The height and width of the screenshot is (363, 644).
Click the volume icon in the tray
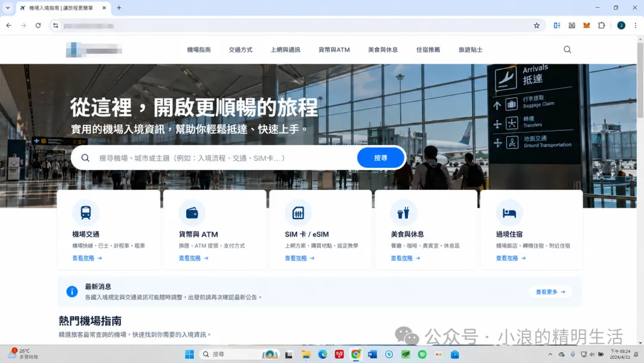592,355
